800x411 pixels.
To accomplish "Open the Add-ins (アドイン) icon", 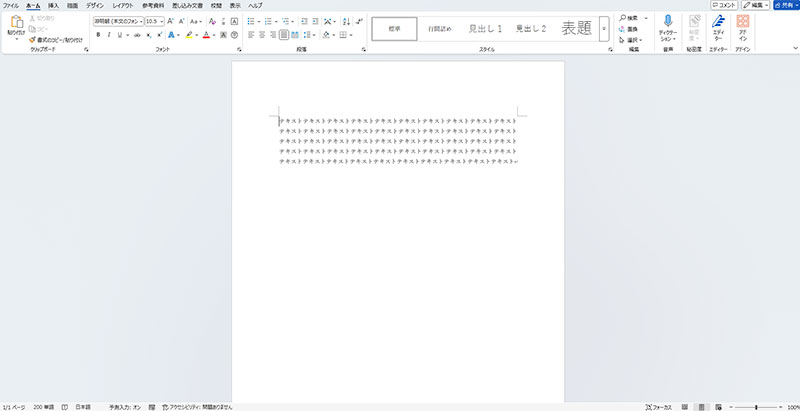I will 743,21.
